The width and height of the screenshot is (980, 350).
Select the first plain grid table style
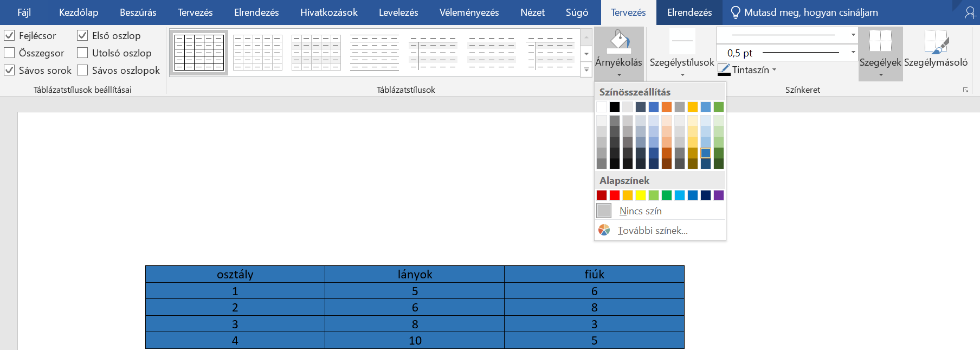199,53
